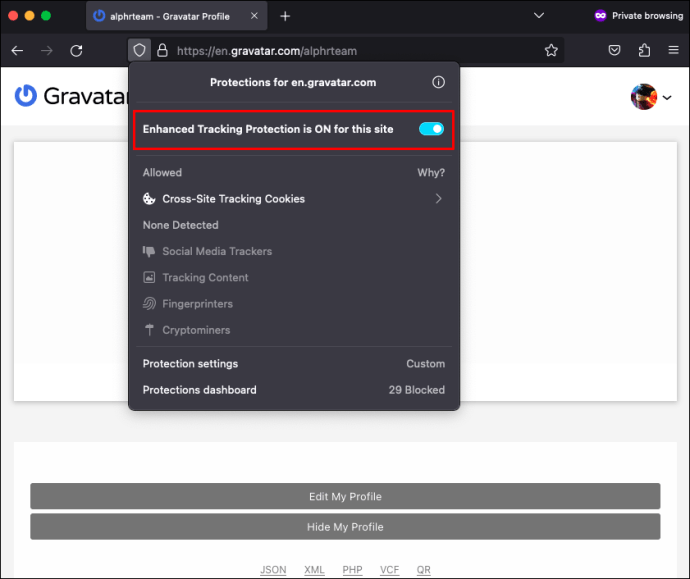Open a new tab with plus button
The height and width of the screenshot is (579, 690).
pos(285,16)
